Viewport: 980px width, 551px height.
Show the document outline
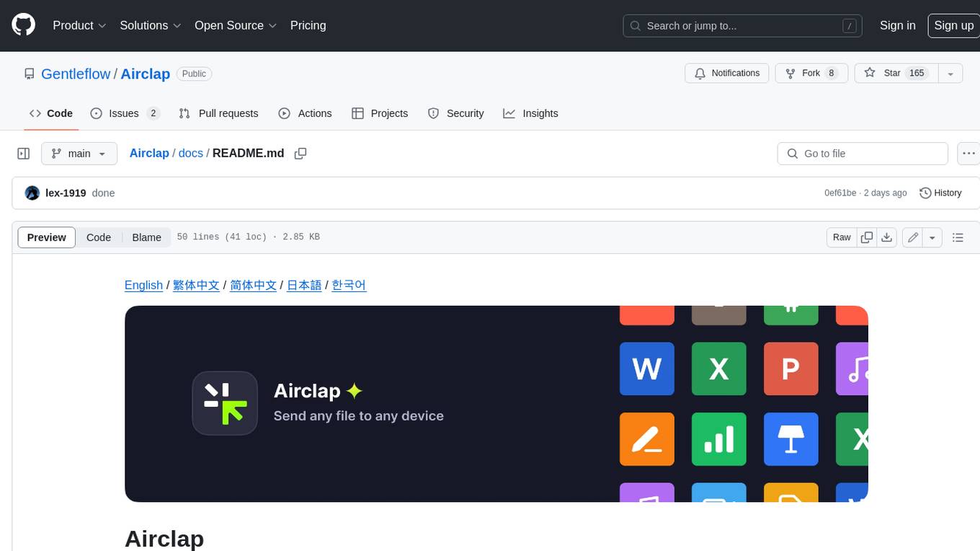click(958, 237)
